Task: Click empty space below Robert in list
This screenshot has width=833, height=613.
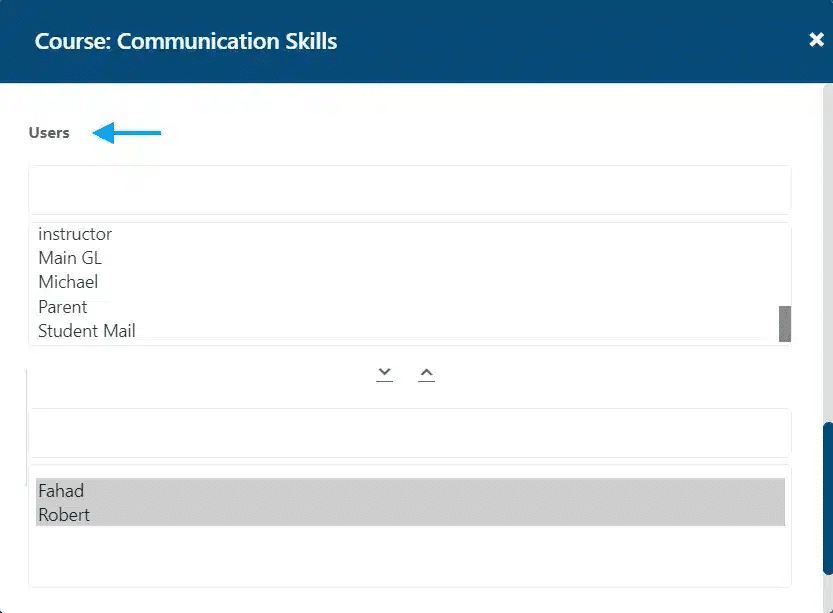Action: (x=410, y=555)
